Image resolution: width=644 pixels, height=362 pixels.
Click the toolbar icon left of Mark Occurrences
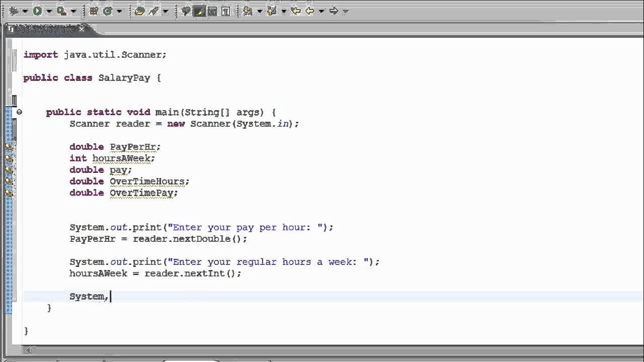click(186, 11)
